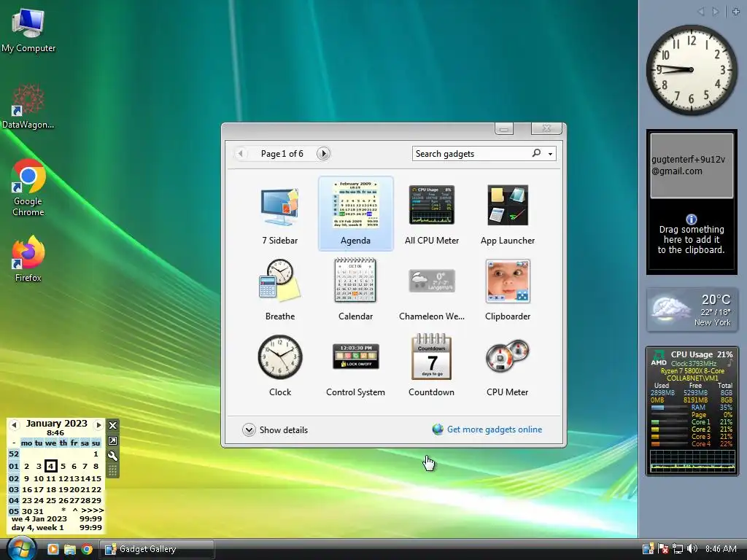The width and height of the screenshot is (747, 560).
Task: Click the volume tray icon
Action: click(692, 548)
